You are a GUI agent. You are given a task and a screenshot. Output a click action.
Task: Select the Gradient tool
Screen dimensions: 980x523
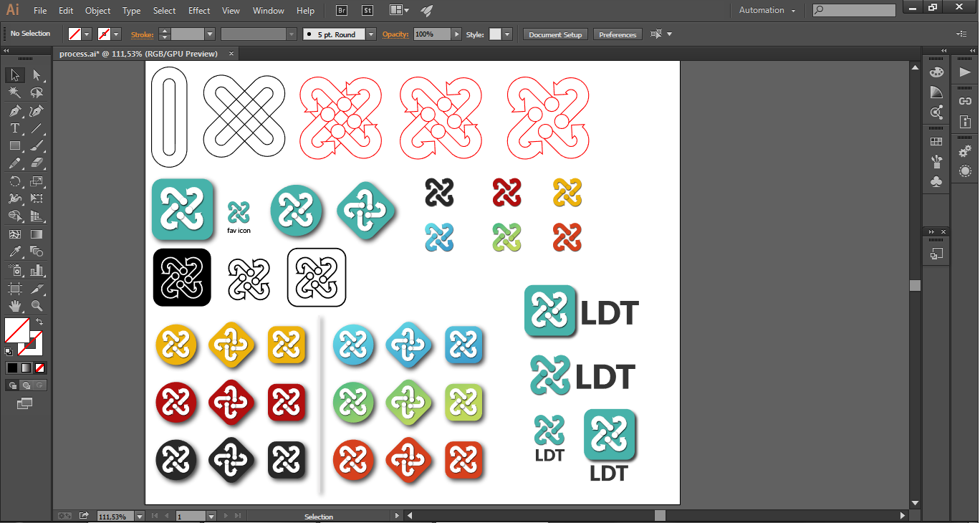[37, 234]
